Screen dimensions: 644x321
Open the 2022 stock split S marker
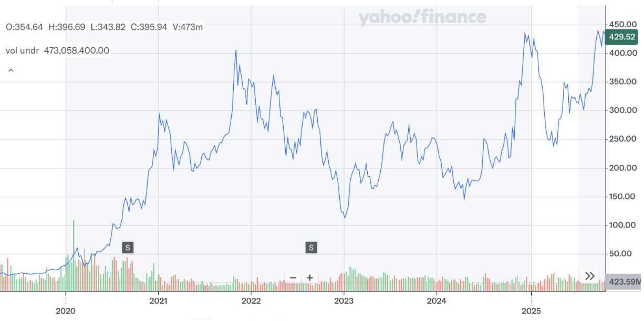pos(311,247)
